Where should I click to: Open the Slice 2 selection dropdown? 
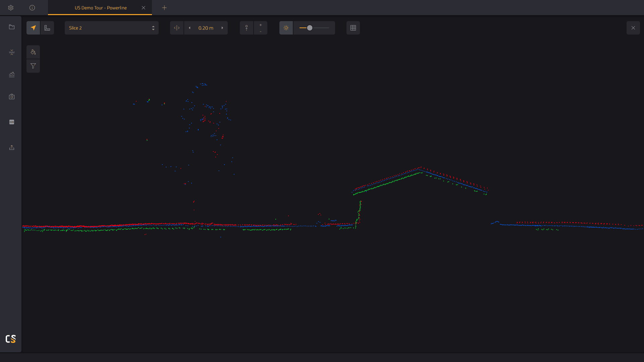111,28
